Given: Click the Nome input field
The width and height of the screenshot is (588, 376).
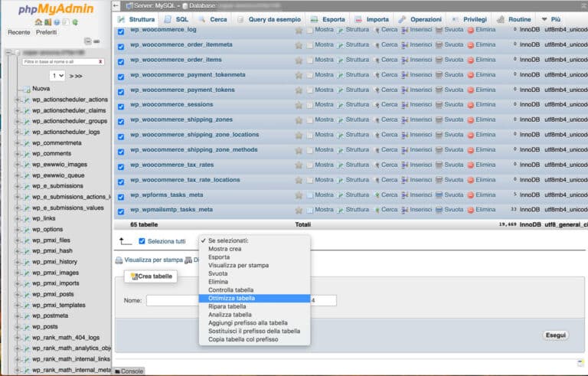Looking at the screenshot, I should click(x=172, y=301).
